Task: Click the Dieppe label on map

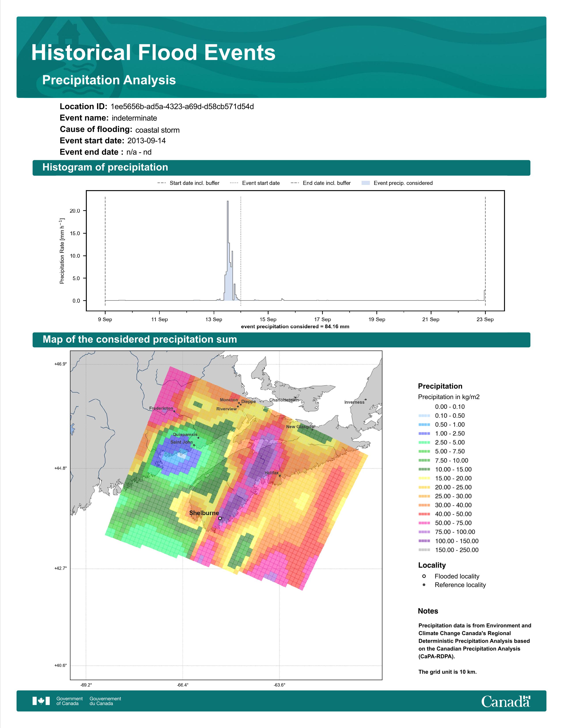Action: 248,402
